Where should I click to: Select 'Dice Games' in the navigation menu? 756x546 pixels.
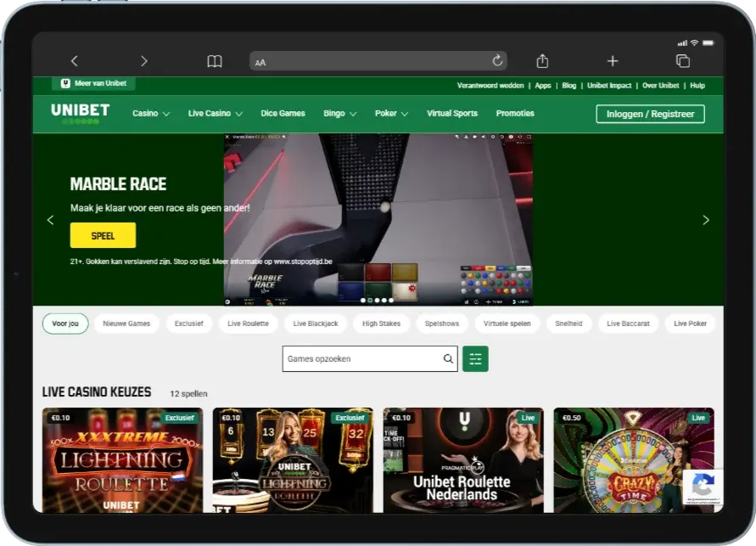(x=283, y=113)
